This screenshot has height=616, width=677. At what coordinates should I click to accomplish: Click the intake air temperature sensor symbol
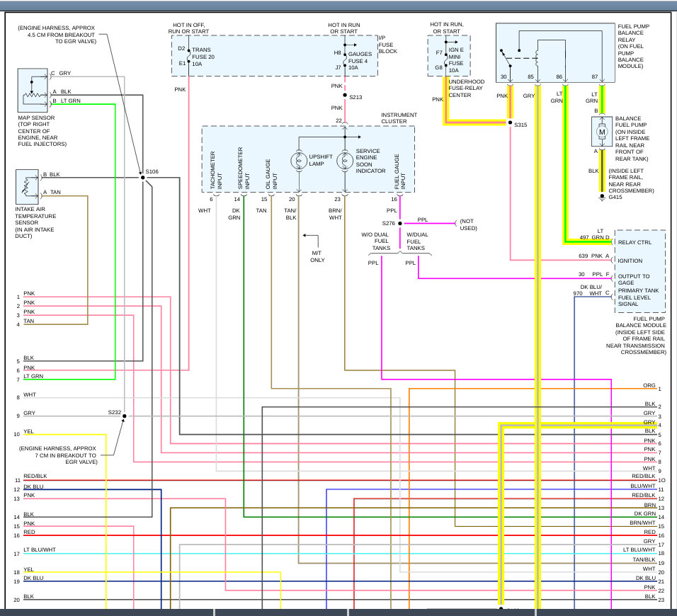(x=27, y=186)
